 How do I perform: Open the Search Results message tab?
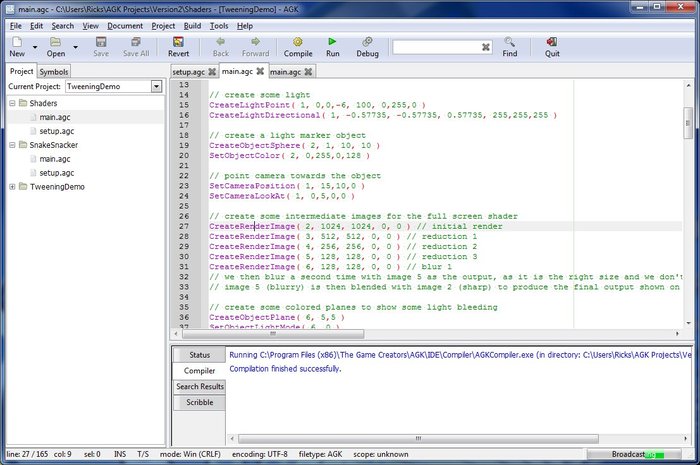pos(199,386)
